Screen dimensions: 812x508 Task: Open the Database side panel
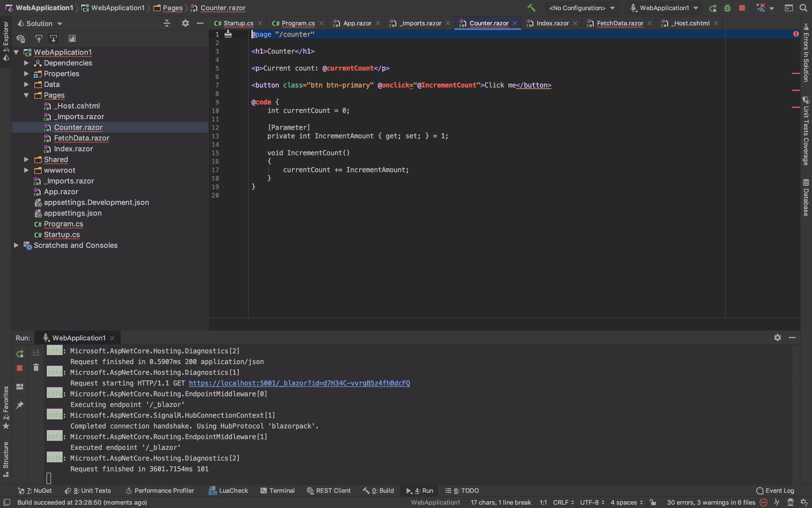click(x=806, y=198)
